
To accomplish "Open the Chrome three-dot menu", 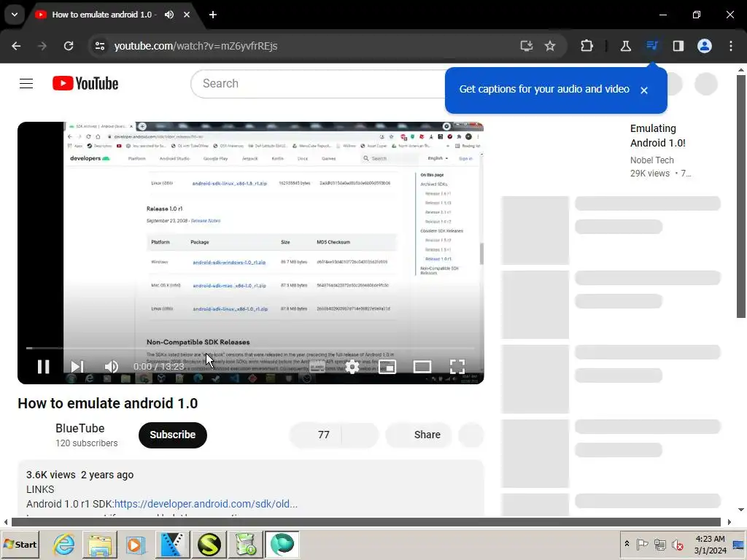I will point(731,46).
